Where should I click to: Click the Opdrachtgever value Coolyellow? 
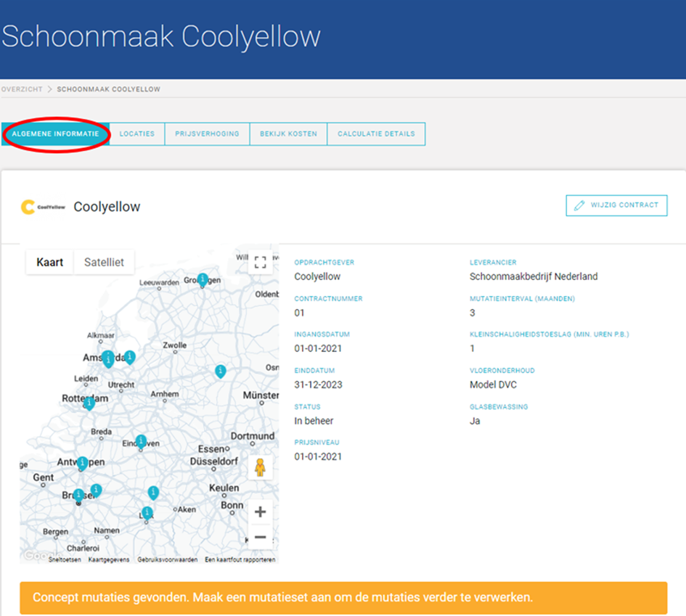[317, 276]
